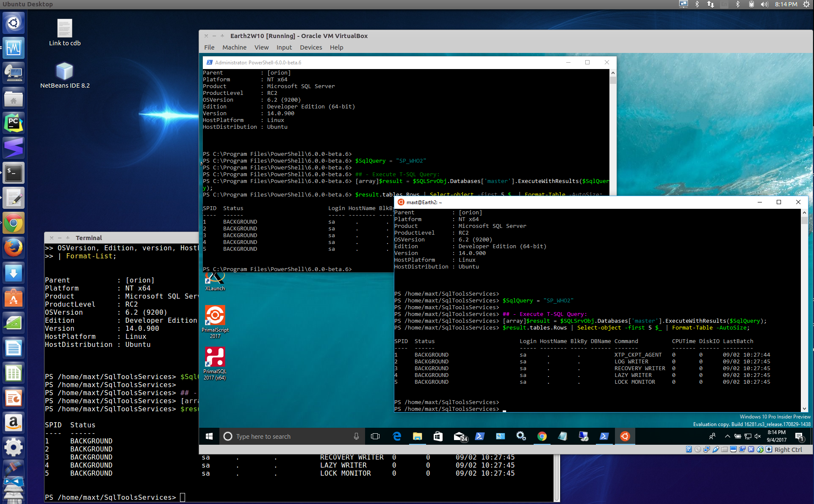814x504 pixels.
Task: Click maxt@Earth2 window title bar icon
Action: (401, 202)
